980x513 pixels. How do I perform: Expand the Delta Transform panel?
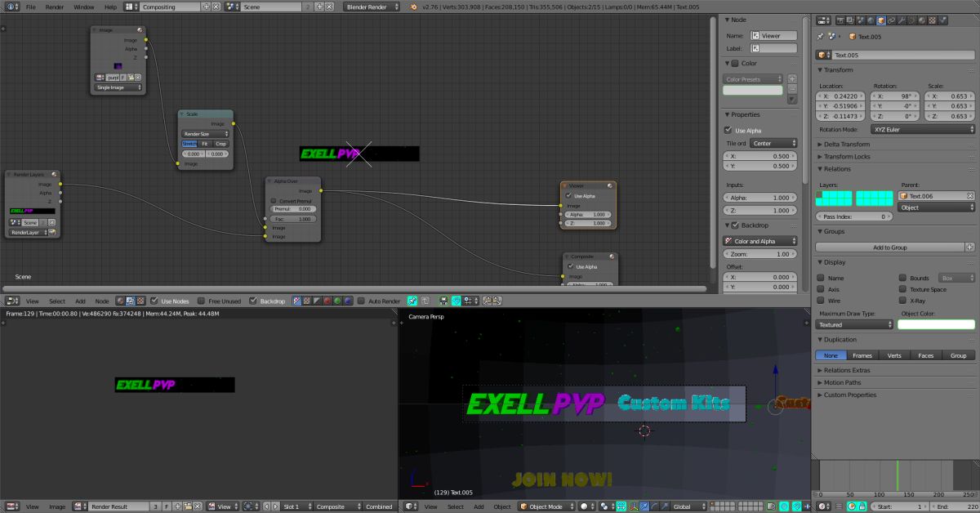click(x=847, y=145)
